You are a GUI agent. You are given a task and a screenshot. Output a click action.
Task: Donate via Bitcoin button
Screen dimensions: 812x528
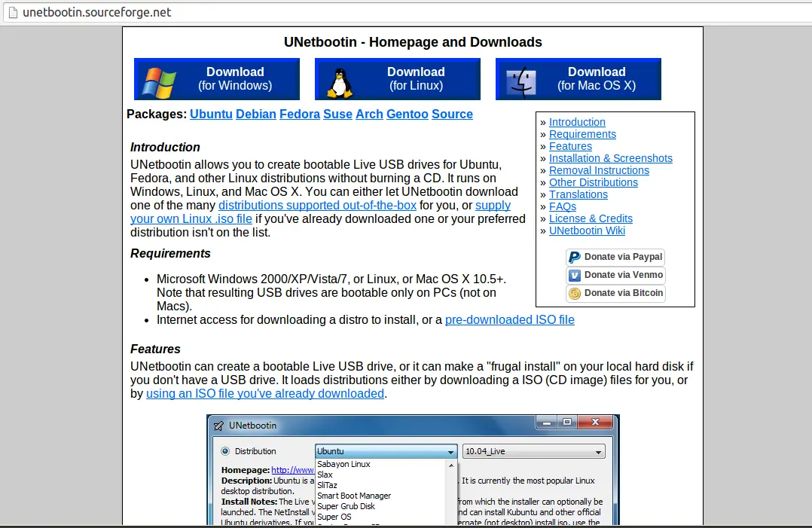pos(615,294)
